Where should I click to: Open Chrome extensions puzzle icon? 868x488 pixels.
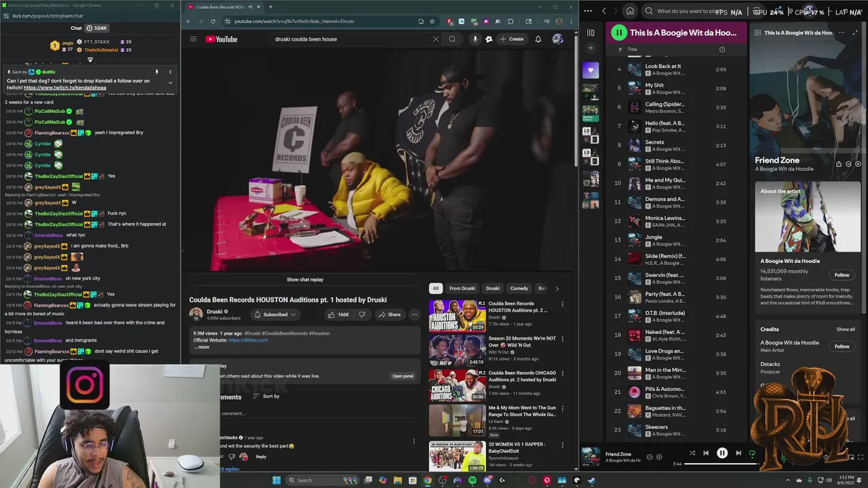pos(511,21)
